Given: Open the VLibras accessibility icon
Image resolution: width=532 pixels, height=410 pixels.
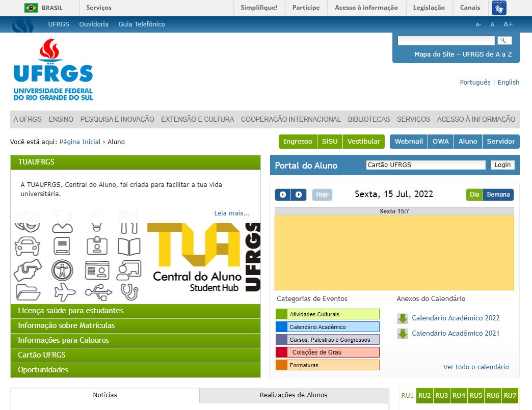Looking at the screenshot, I should point(499,8).
